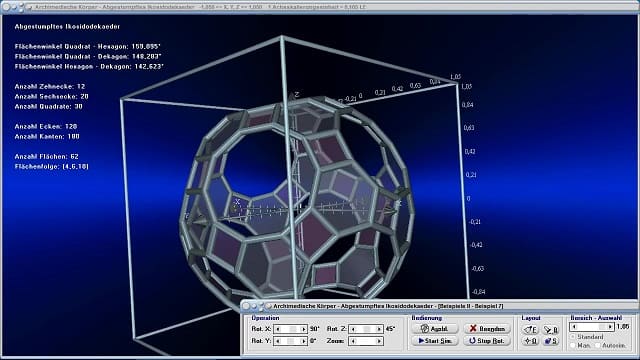The height and width of the screenshot is (360, 640).
Task: Click 'Flächenwinkel Hexagon - Dekagon' line
Action: coord(89,66)
